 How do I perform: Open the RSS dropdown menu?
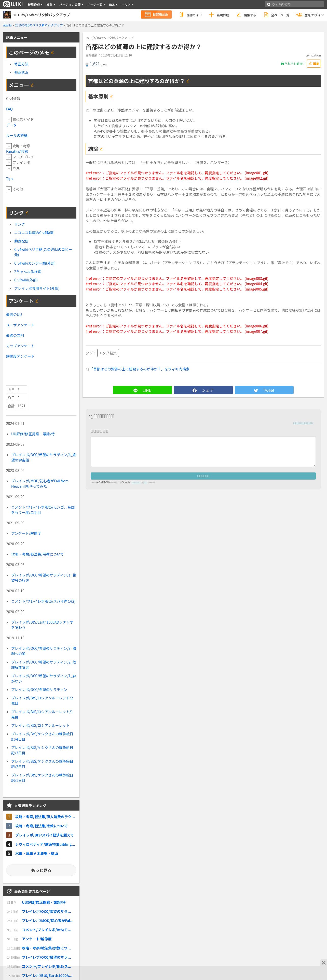[x=113, y=5]
